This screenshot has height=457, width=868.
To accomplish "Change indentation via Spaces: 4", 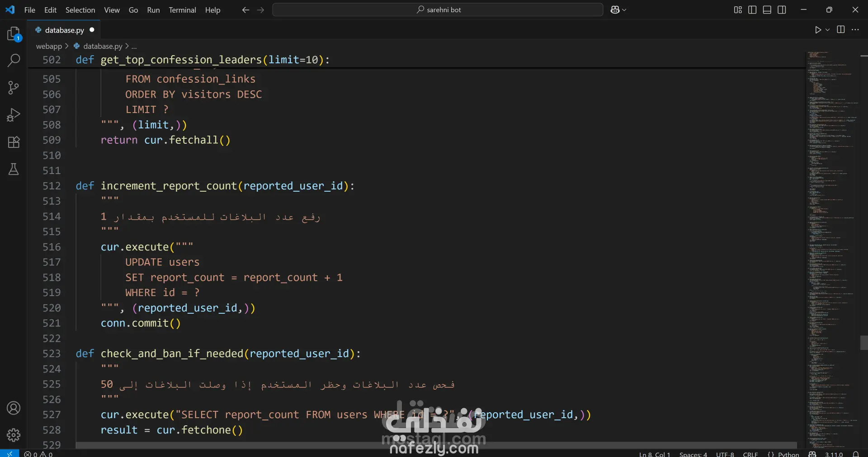I will coord(693,454).
